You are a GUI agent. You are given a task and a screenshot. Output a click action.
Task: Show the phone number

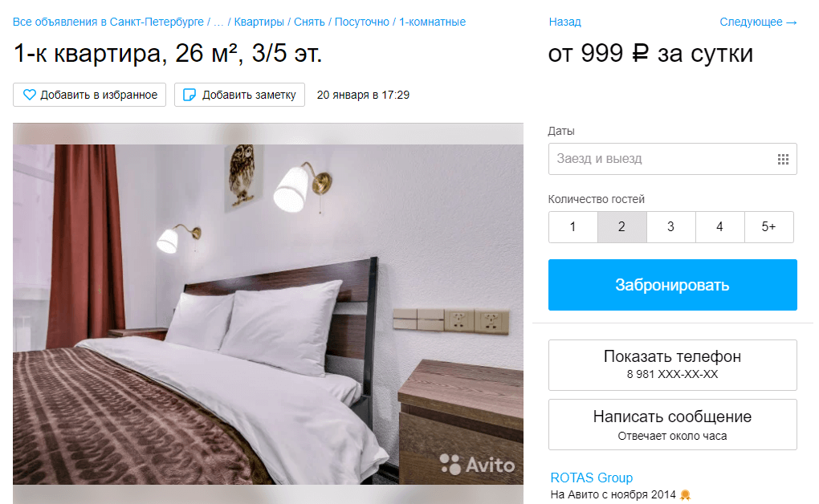click(672, 364)
